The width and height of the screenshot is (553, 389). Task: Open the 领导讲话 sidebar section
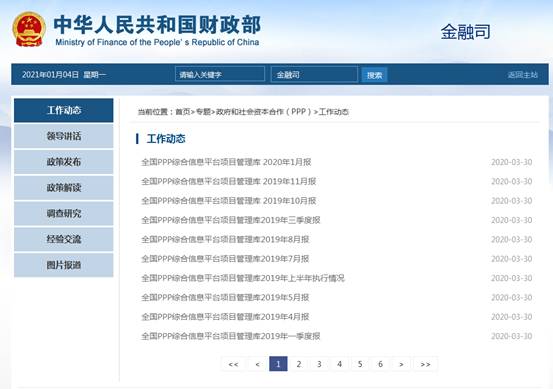pos(64,136)
